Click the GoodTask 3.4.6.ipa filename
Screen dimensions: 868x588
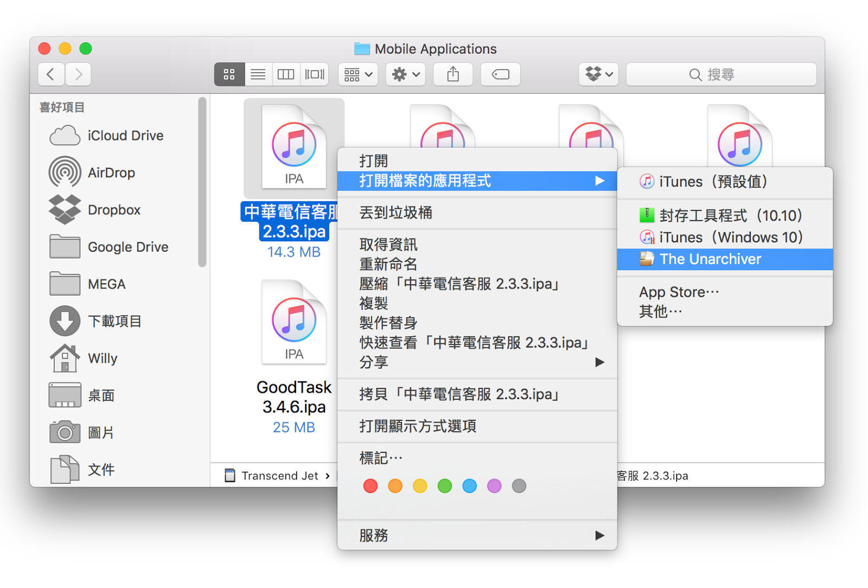pyautogui.click(x=294, y=397)
